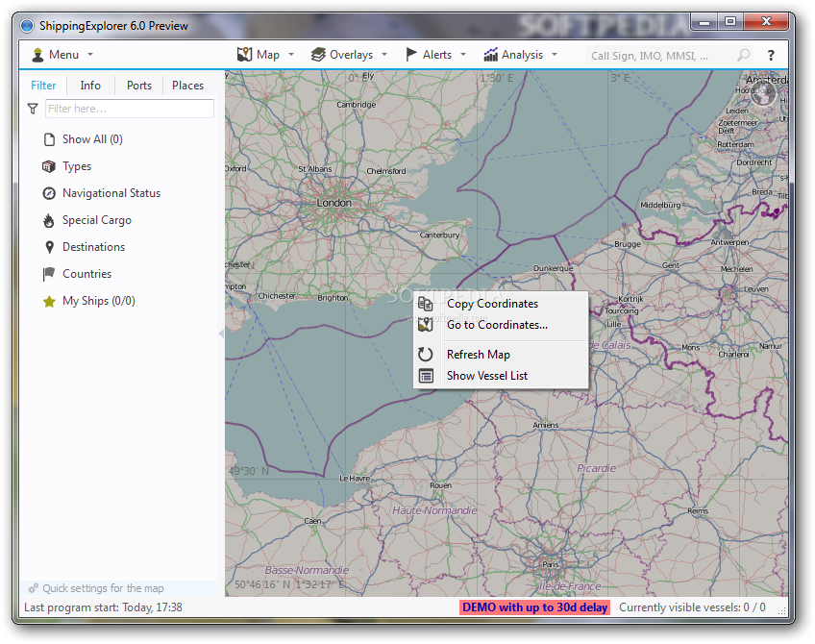815x644 pixels.
Task: Expand the Map dropdown arrow
Action: click(x=291, y=55)
